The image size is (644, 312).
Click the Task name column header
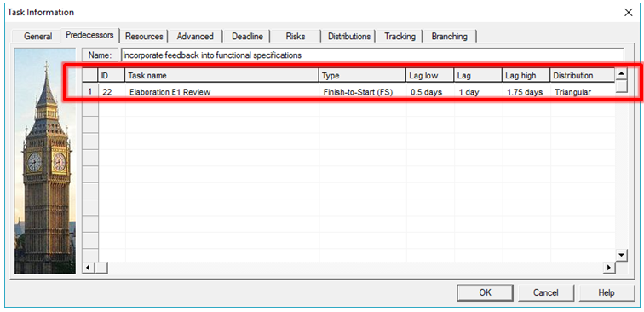(221, 76)
